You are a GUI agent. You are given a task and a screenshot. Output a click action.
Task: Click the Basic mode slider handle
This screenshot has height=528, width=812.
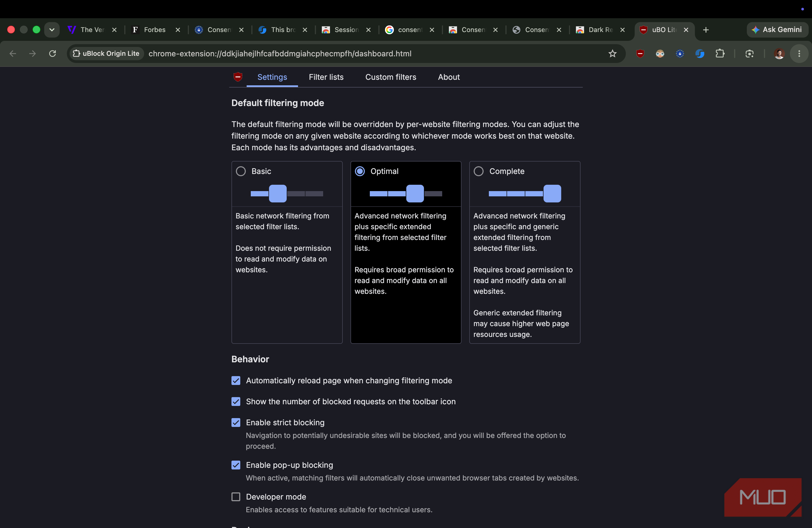278,193
